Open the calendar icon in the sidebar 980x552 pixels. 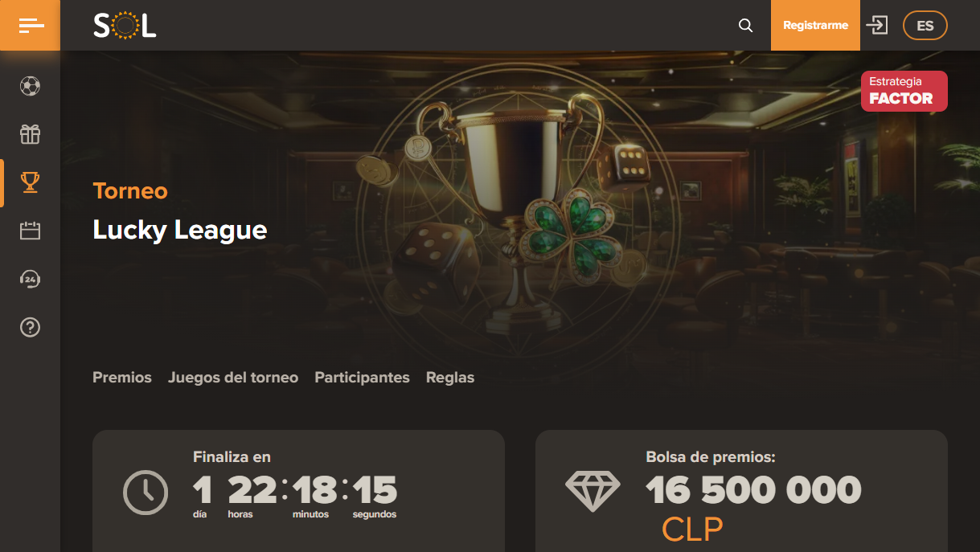point(30,231)
